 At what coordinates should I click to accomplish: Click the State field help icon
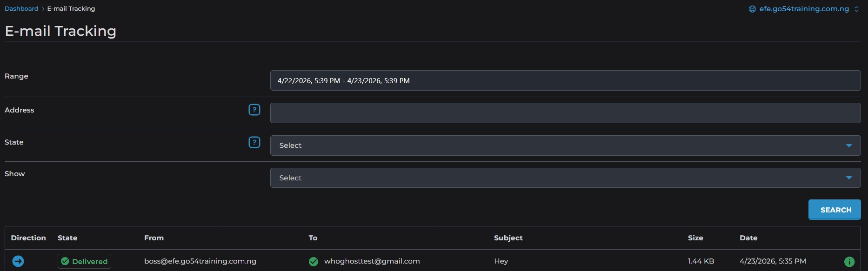pos(254,142)
